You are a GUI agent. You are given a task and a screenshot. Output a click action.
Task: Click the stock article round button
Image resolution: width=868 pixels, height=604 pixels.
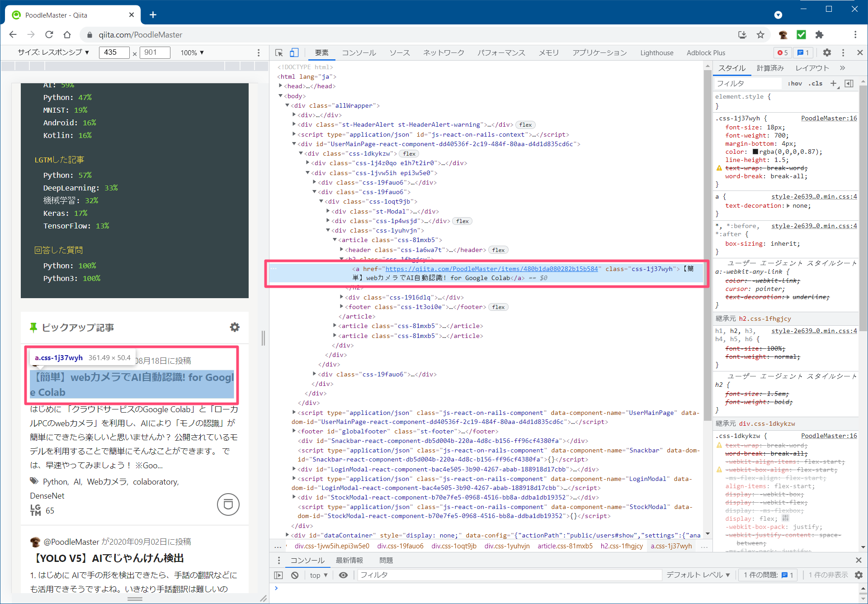click(x=228, y=504)
